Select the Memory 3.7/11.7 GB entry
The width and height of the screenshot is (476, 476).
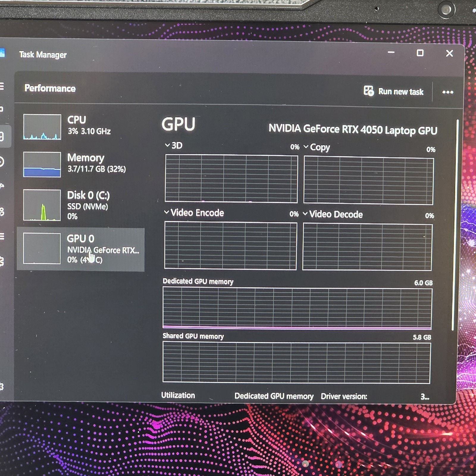coord(80,164)
